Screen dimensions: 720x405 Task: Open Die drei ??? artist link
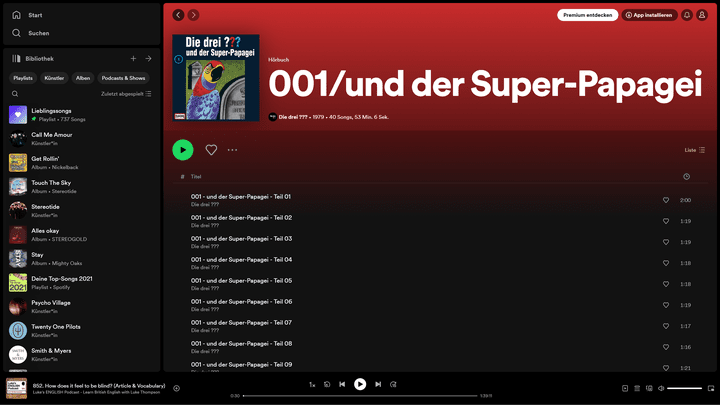293,117
